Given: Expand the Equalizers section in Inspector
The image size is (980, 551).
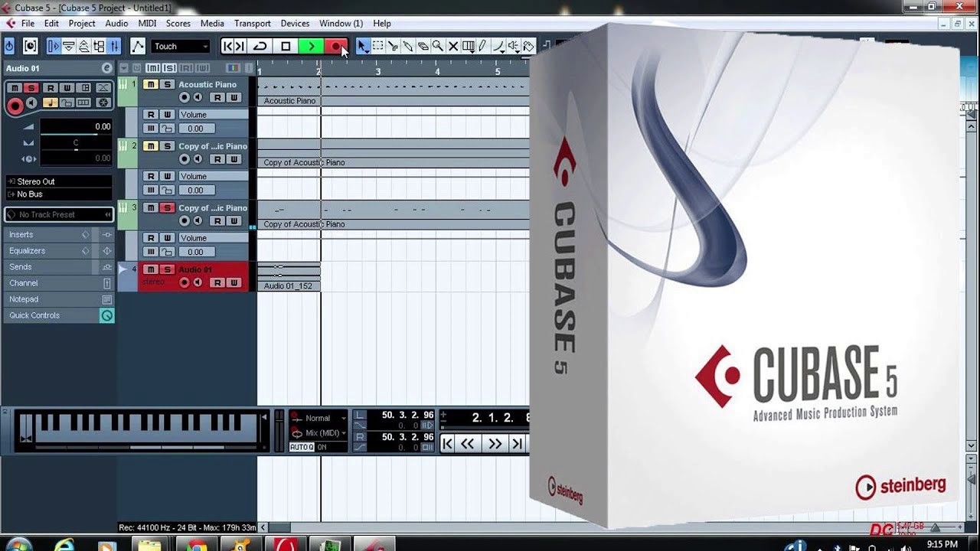Looking at the screenshot, I should 59,250.
